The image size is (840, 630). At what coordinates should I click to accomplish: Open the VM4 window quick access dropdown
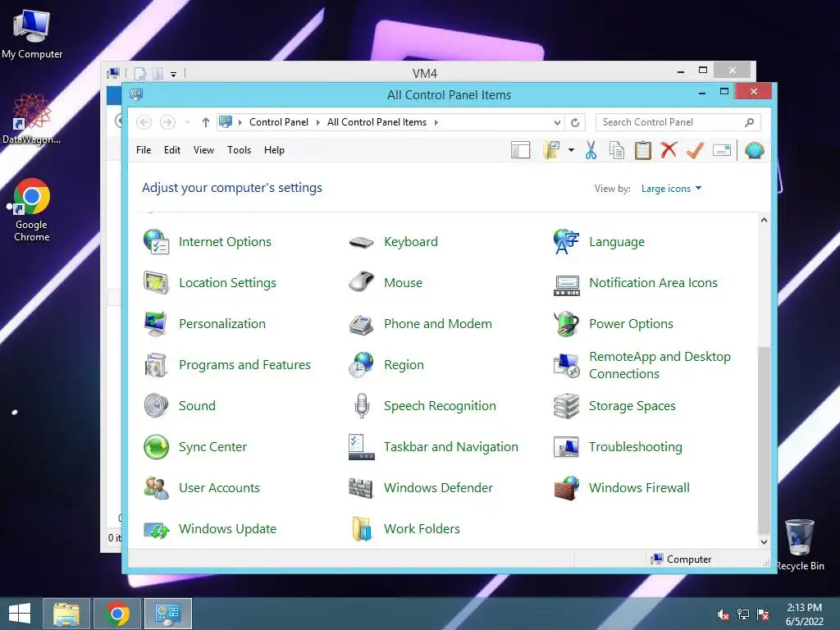[174, 75]
